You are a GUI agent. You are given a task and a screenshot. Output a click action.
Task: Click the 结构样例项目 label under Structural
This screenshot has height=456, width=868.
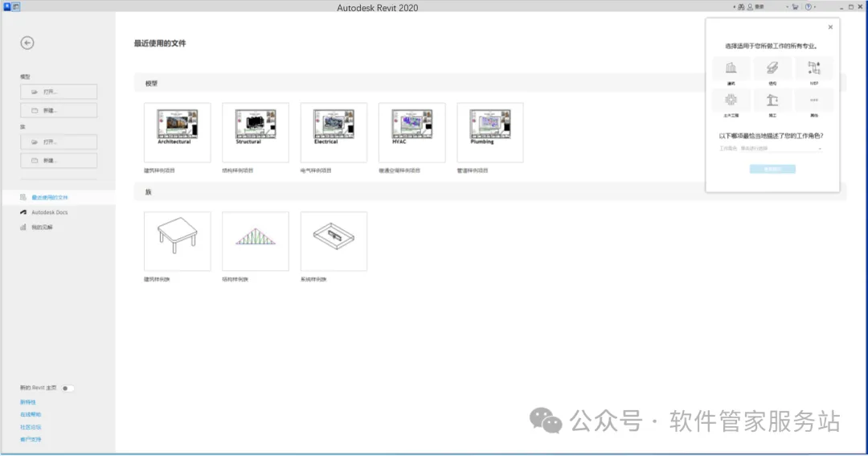[237, 170]
